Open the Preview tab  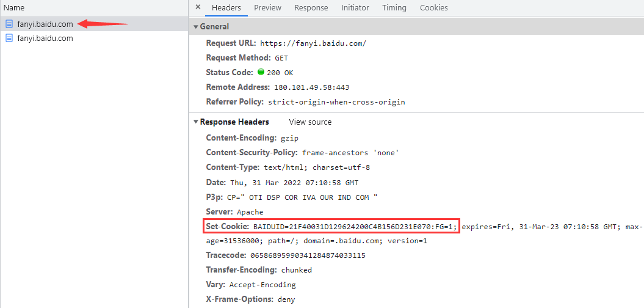267,8
